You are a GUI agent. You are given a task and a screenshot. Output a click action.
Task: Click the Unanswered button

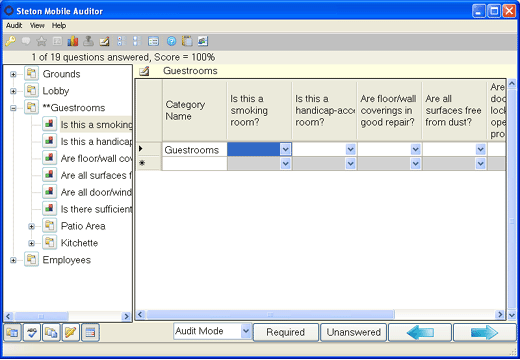point(354,332)
